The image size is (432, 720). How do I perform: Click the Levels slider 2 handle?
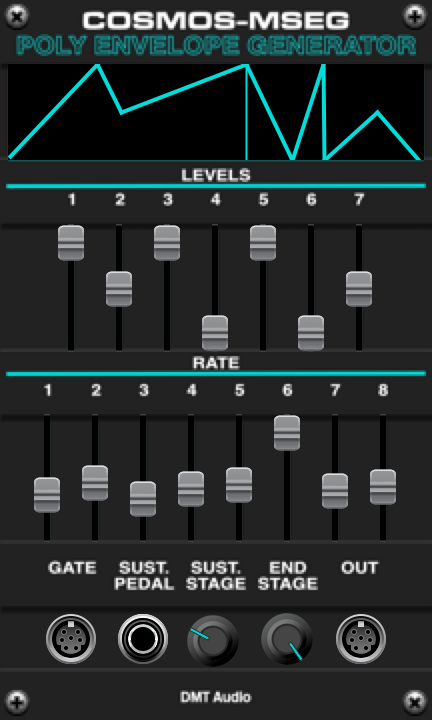[x=119, y=289]
